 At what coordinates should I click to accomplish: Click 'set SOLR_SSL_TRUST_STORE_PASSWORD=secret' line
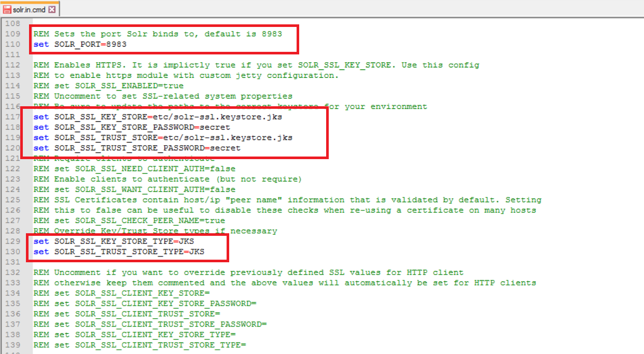coord(137,148)
